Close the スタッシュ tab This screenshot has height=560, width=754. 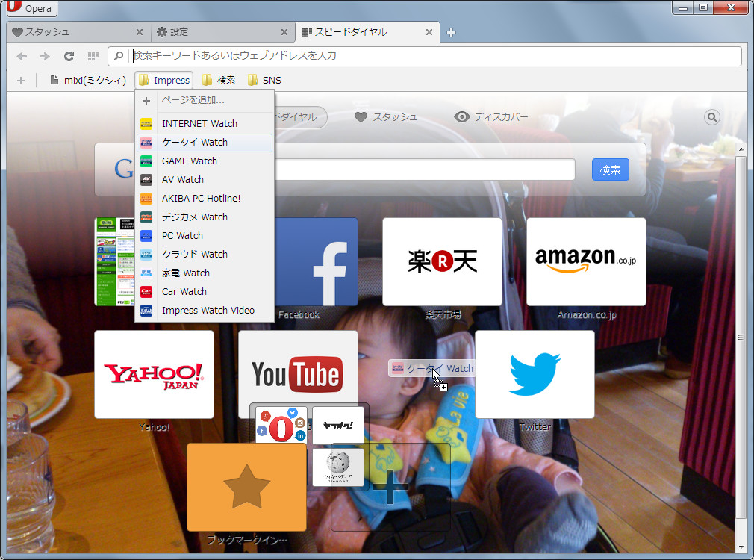coord(140,32)
